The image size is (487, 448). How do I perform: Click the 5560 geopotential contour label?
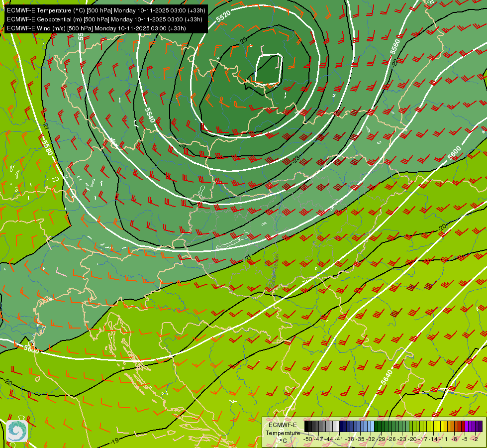click(395, 47)
